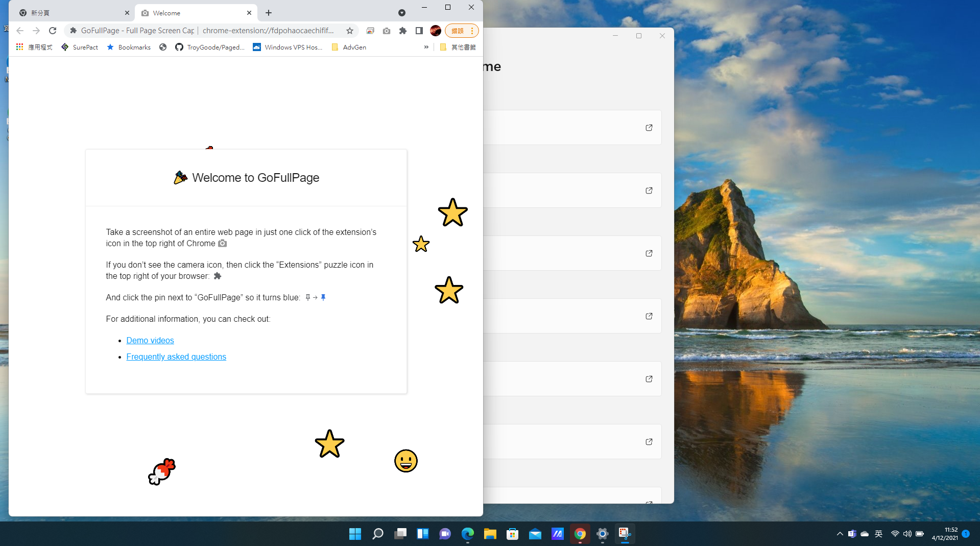Open File Explorer from taskbar
Viewport: 980px width, 546px height.
pyautogui.click(x=490, y=534)
